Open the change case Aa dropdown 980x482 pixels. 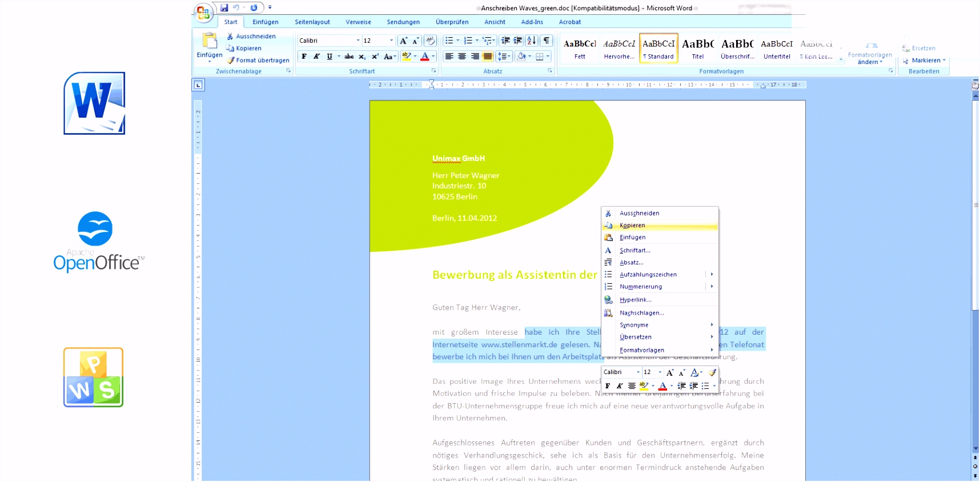[x=390, y=57]
